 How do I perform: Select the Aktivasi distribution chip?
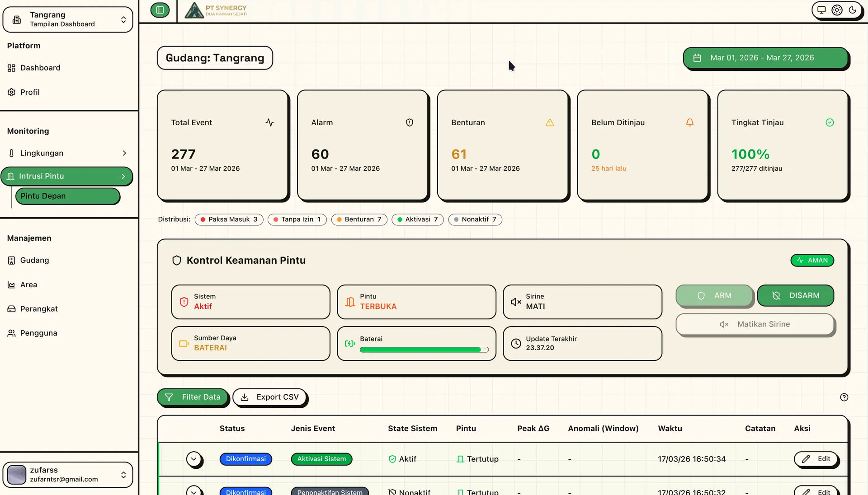click(x=418, y=219)
